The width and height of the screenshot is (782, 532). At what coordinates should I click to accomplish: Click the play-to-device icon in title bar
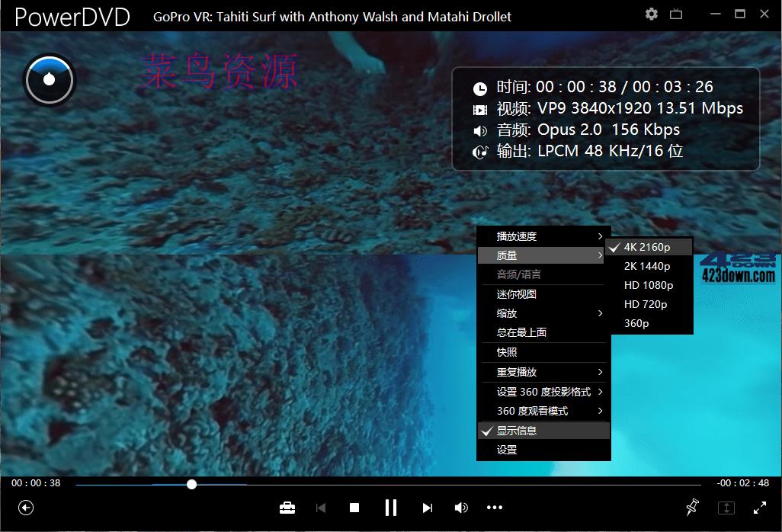pyautogui.click(x=676, y=14)
